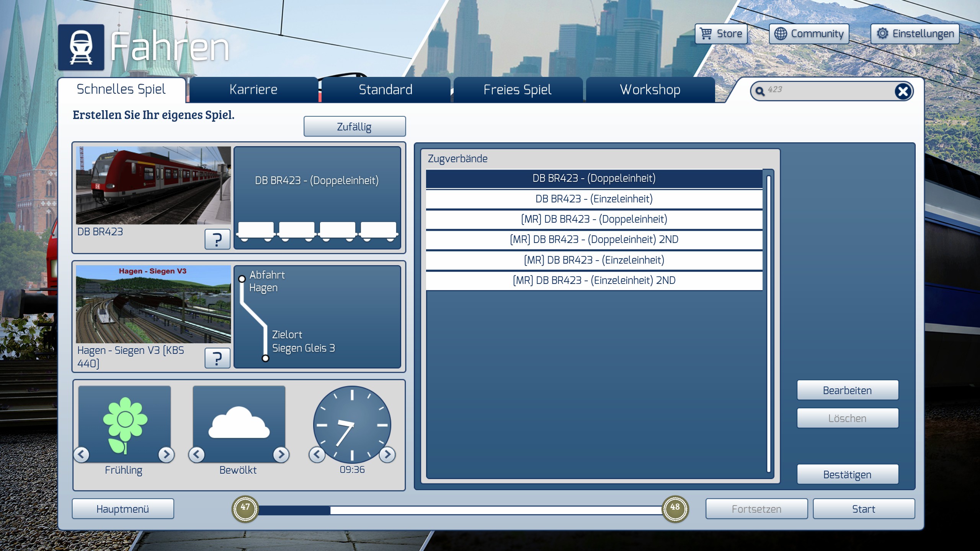Select previous weather option arrow

(x=197, y=454)
